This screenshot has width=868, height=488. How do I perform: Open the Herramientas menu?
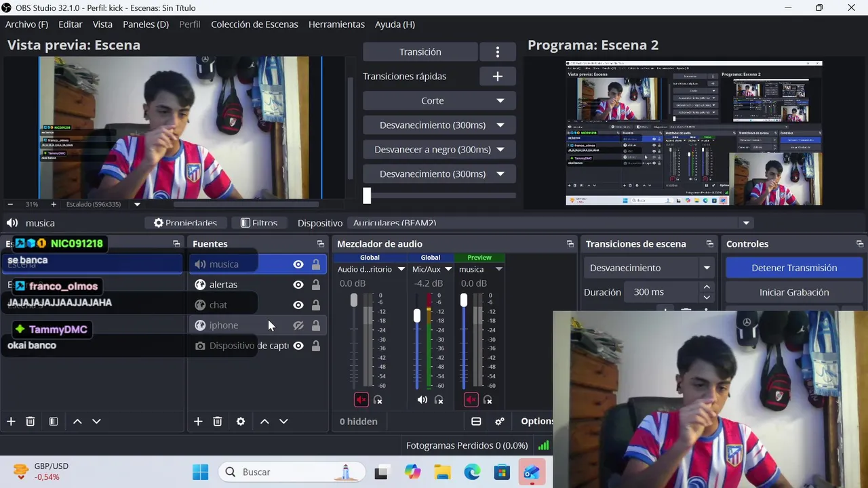(336, 24)
